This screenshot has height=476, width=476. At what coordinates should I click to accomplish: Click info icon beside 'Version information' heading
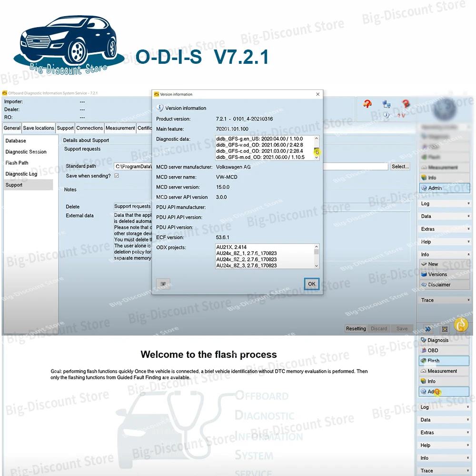point(159,108)
